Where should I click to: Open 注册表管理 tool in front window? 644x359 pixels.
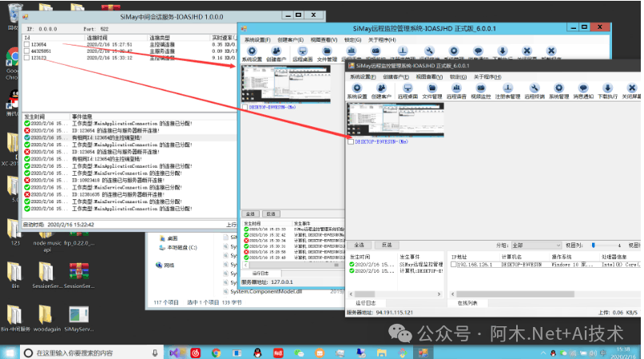507,91
